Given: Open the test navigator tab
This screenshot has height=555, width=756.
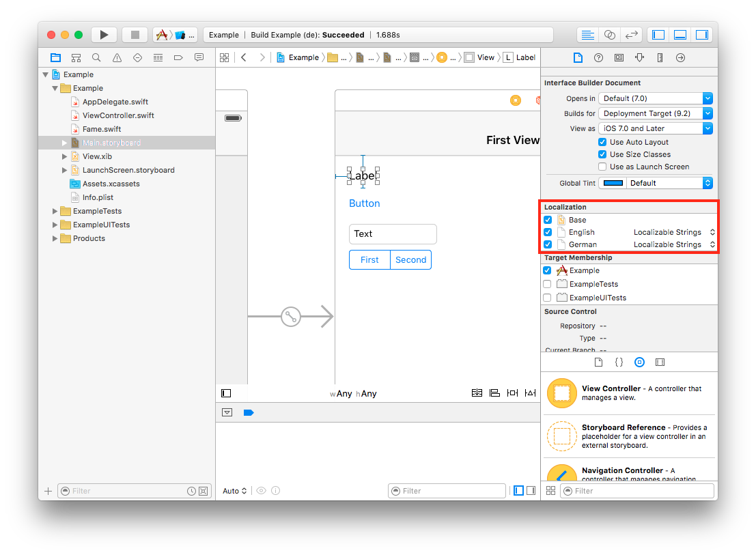Looking at the screenshot, I should click(x=137, y=58).
